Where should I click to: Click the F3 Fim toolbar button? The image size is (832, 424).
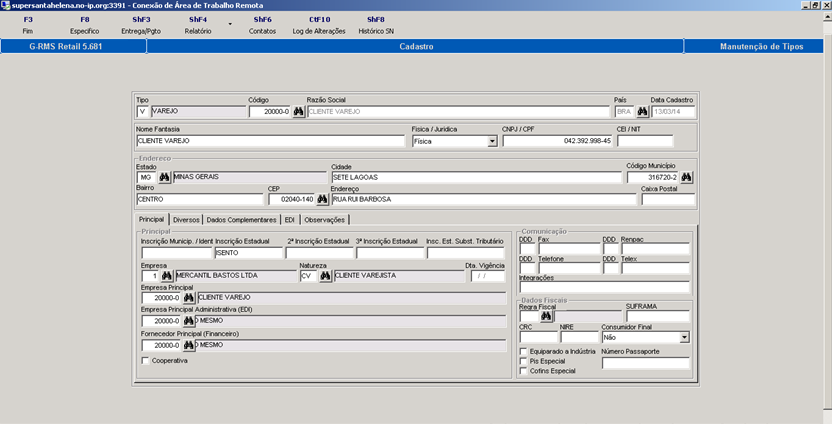point(28,25)
